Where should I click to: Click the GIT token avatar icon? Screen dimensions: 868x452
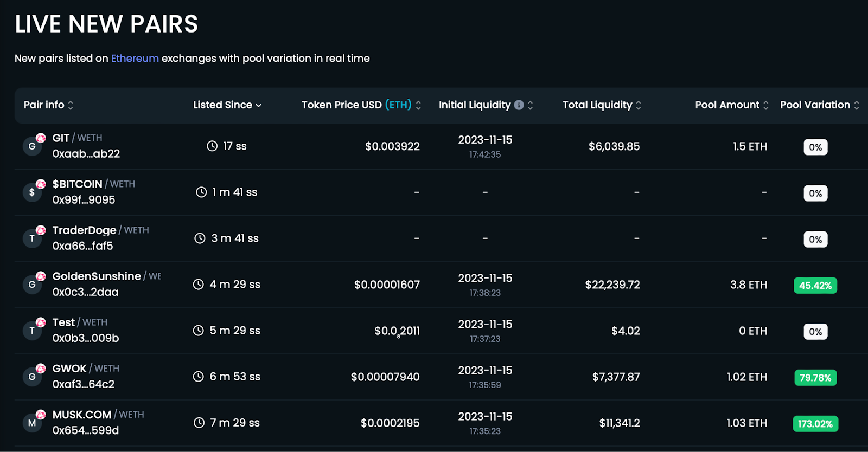(32, 146)
